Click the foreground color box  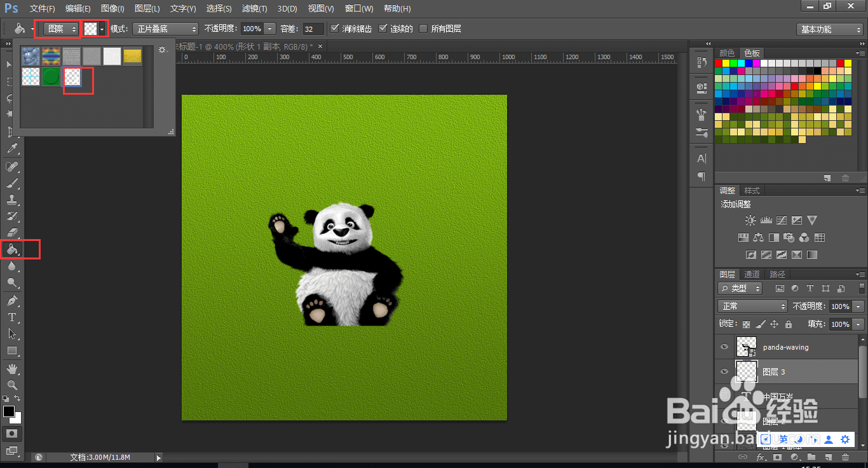pyautogui.click(x=9, y=411)
